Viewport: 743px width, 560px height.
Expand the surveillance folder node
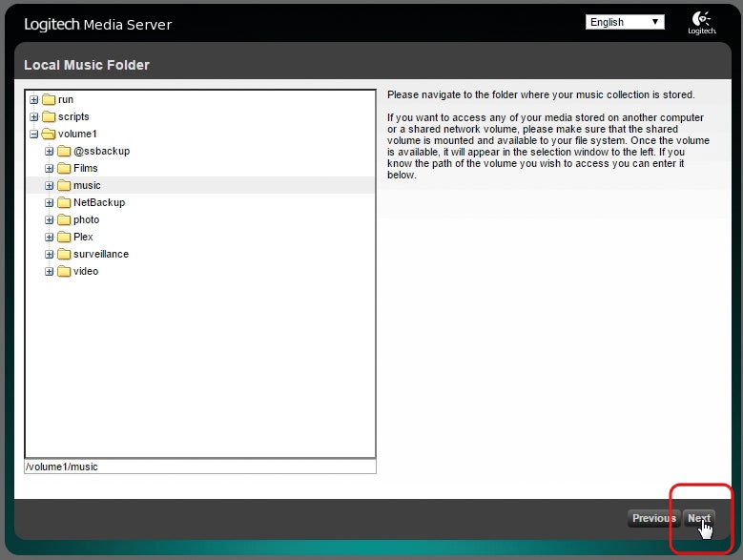point(49,254)
